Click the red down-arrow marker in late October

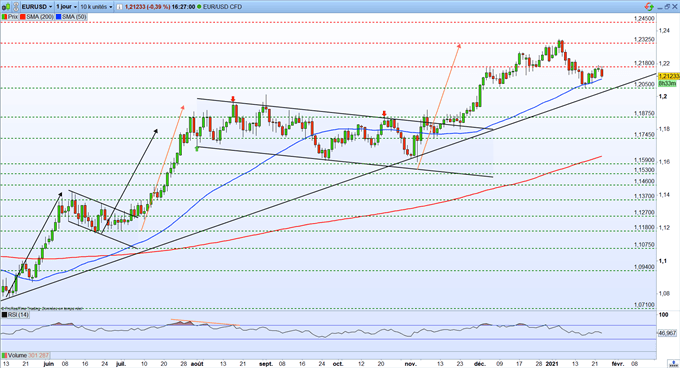[384, 114]
